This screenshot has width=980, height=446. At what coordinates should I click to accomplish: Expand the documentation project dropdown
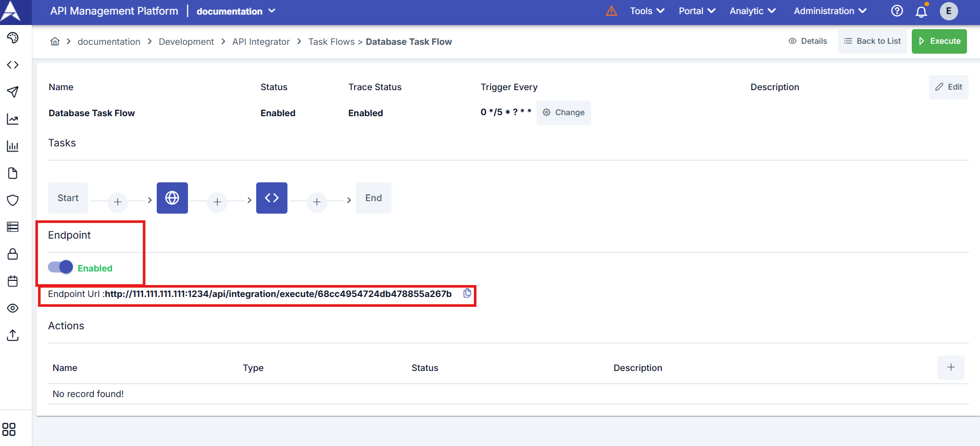tap(236, 11)
